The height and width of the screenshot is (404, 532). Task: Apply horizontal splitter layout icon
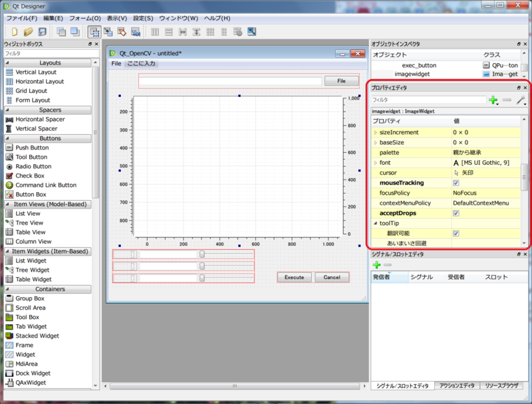click(x=182, y=32)
